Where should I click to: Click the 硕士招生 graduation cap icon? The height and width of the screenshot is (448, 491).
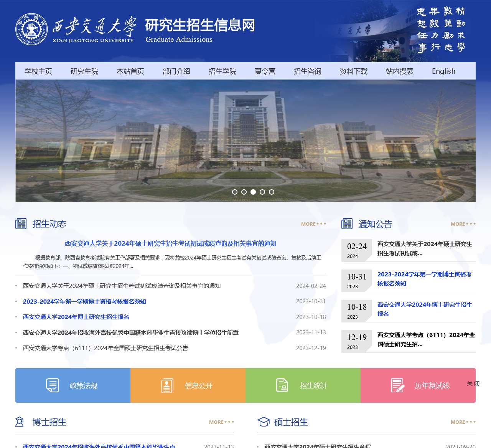tap(264, 422)
